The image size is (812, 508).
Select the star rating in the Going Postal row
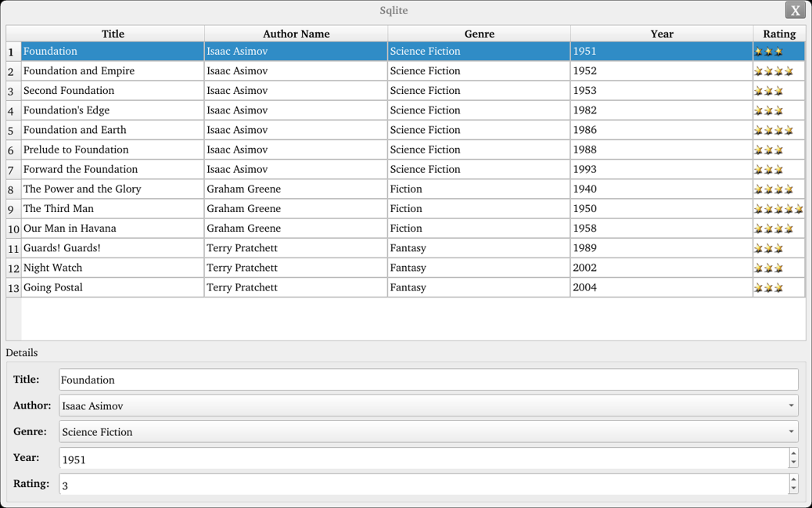point(768,288)
